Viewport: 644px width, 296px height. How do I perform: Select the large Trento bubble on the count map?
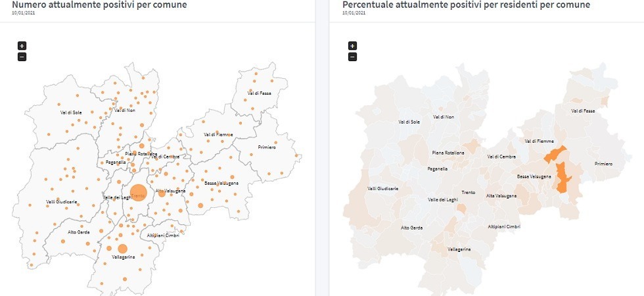(x=138, y=193)
